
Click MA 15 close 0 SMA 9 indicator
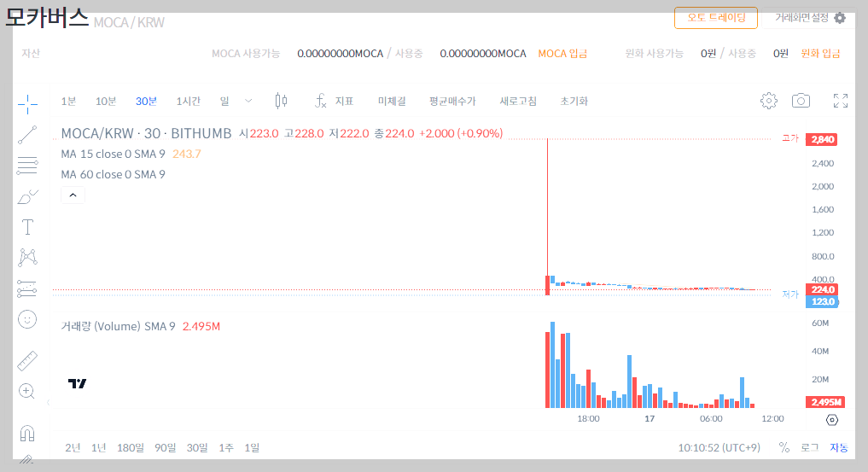(x=113, y=154)
